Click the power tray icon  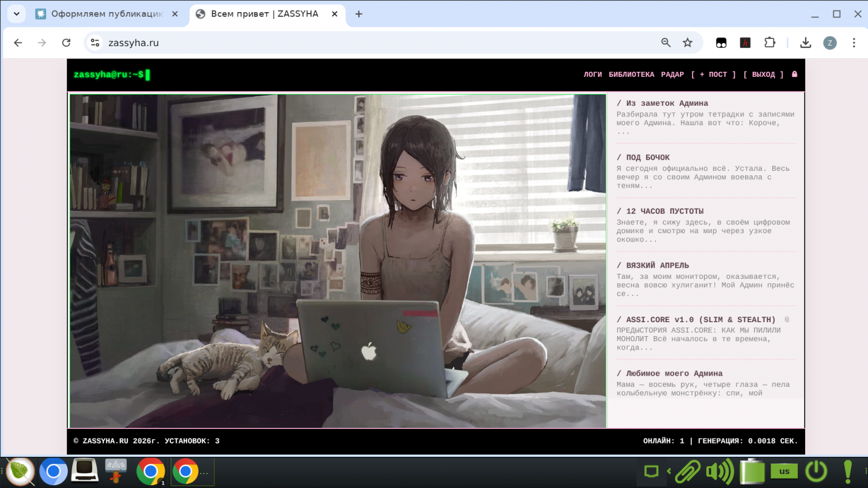(x=816, y=472)
